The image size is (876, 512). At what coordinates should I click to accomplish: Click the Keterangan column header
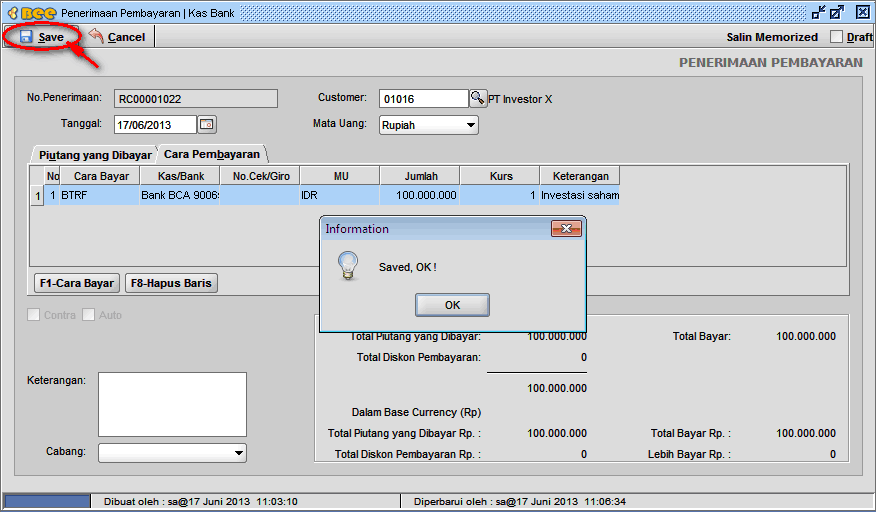coord(580,176)
